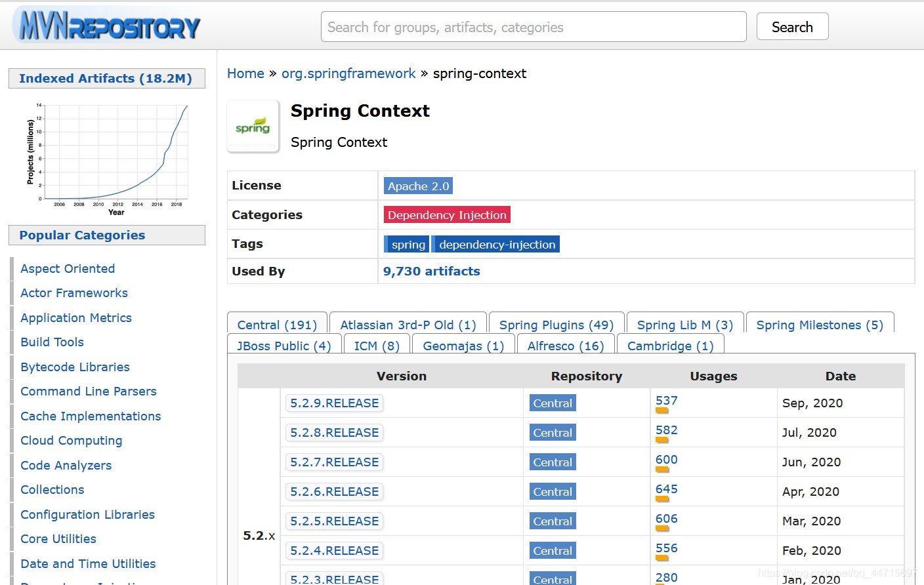Open Actor Frameworks category
The width and height of the screenshot is (924, 585).
74,293
